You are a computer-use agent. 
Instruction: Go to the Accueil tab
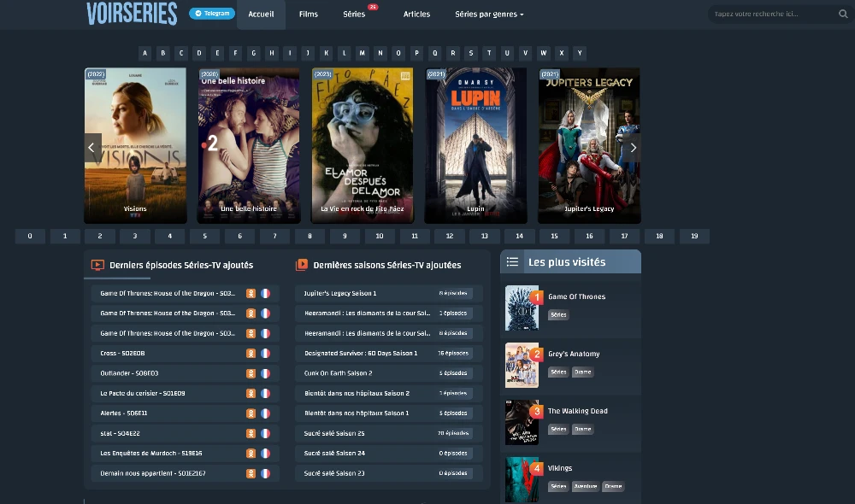click(x=261, y=15)
